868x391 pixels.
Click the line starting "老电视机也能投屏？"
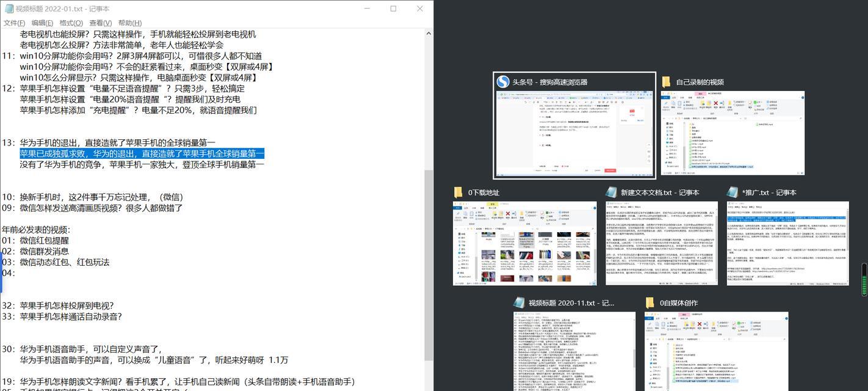pyautogui.click(x=137, y=34)
